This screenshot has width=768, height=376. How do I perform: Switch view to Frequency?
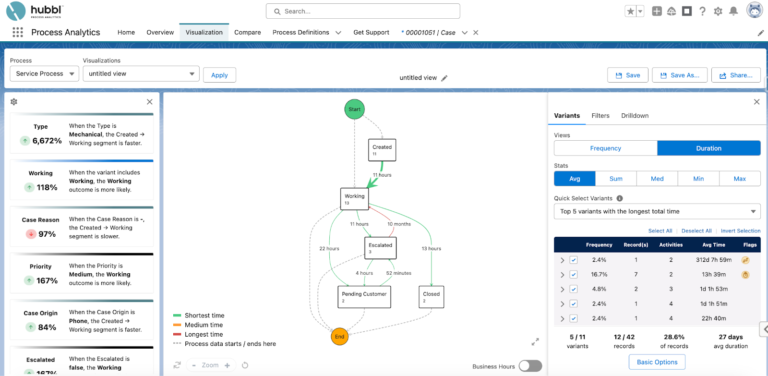pyautogui.click(x=605, y=148)
